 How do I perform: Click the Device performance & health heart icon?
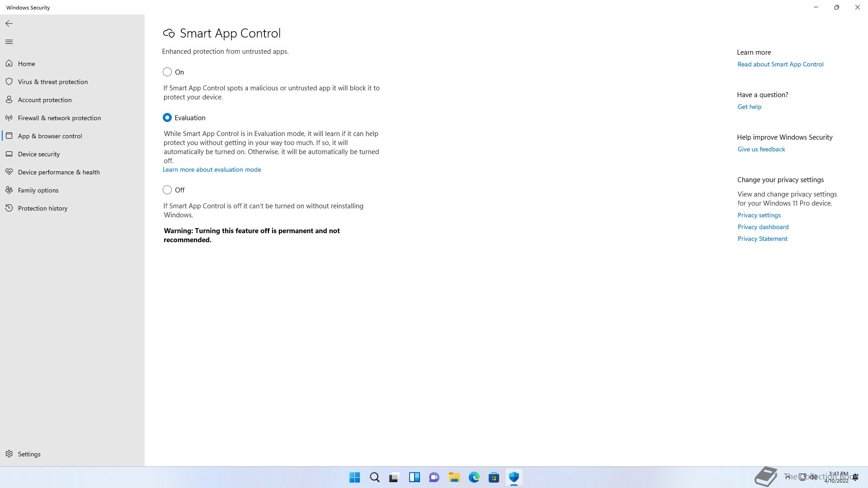[9, 172]
